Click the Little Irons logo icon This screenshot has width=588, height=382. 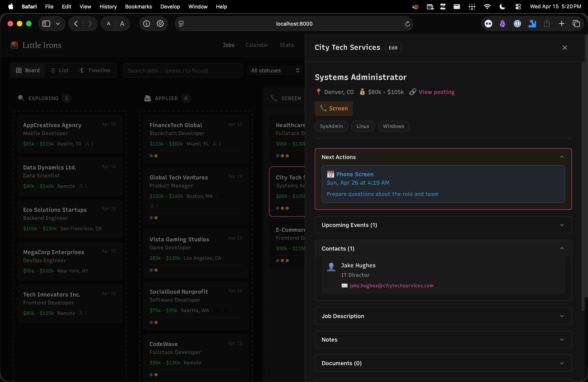tap(14, 45)
